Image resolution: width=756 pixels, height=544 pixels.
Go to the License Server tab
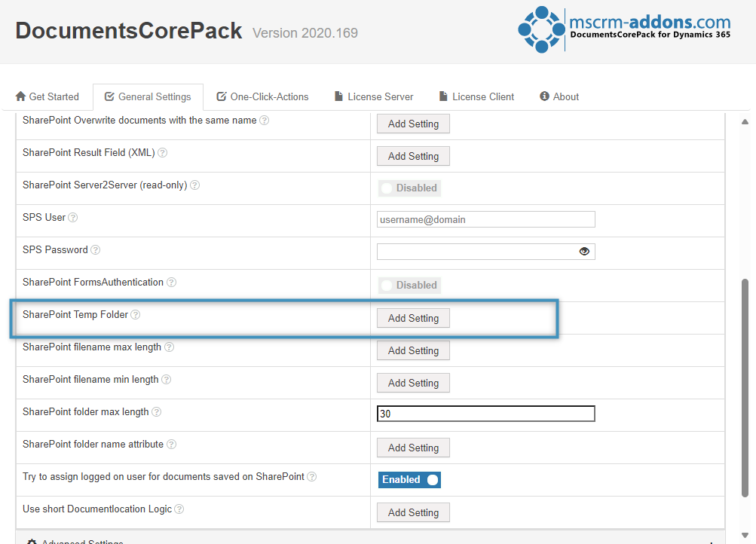[374, 97]
